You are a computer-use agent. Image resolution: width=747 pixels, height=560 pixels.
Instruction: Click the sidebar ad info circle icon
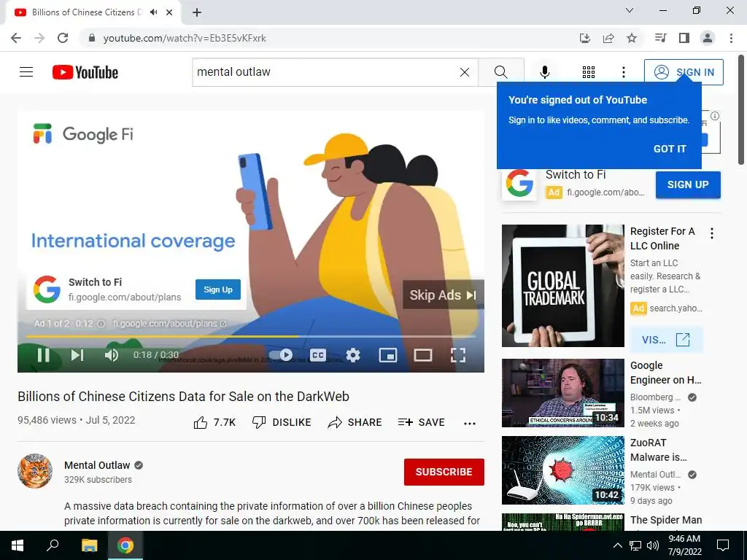coord(715,116)
